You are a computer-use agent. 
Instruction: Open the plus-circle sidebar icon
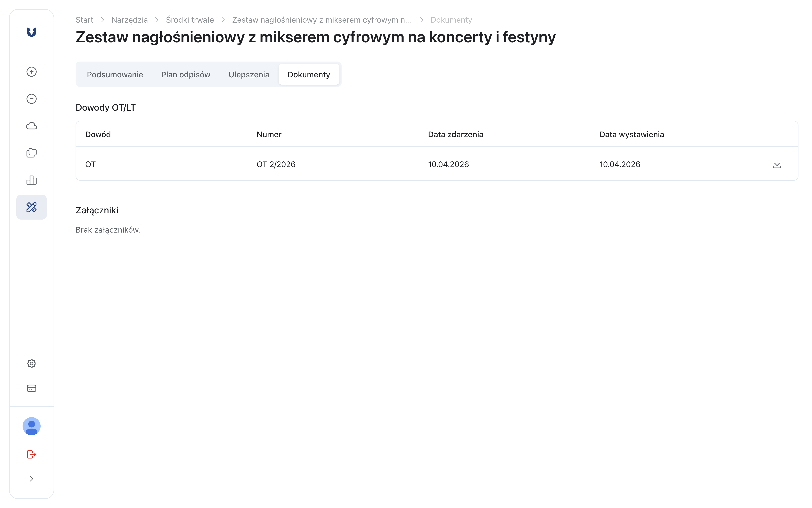32,71
